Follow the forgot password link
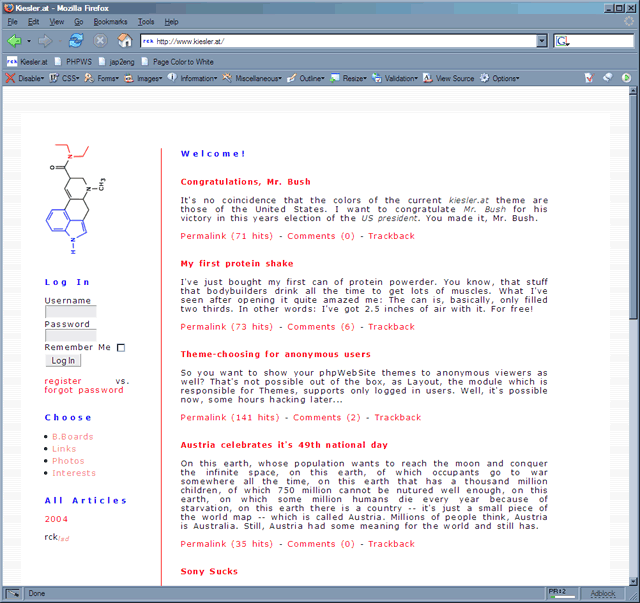Screen dimensions: 640x603 84,390
